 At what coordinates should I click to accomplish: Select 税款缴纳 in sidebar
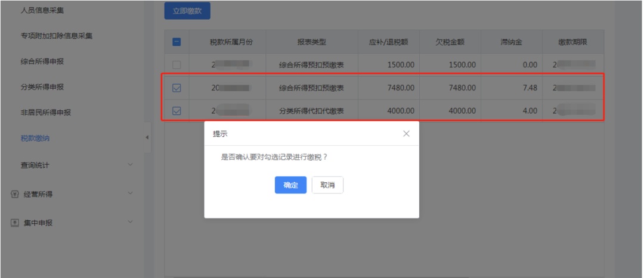click(35, 139)
